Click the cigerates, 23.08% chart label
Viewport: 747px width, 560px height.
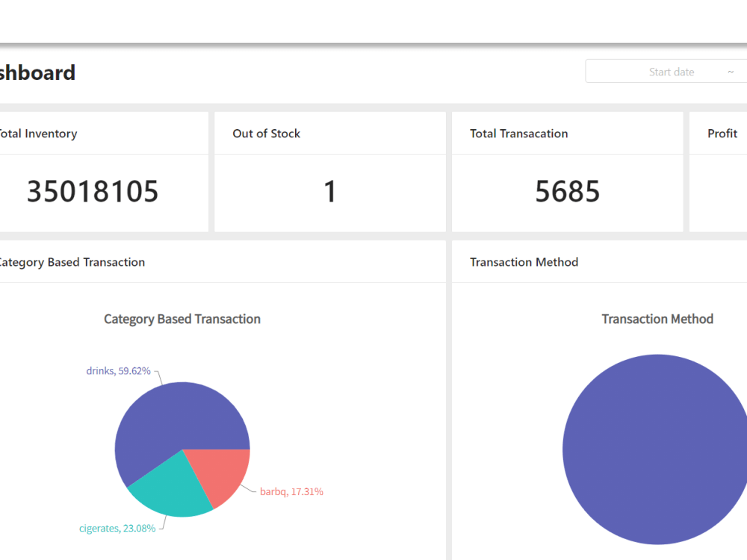(117, 528)
